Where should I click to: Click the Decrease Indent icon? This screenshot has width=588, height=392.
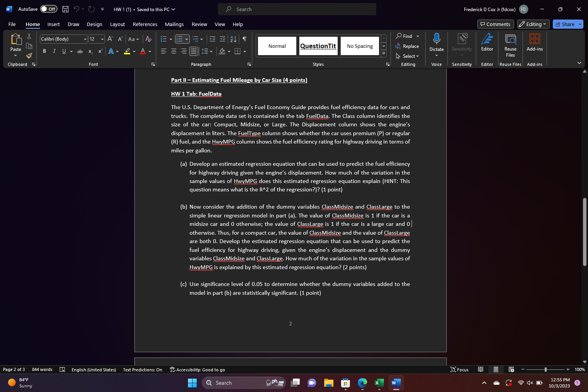click(x=212, y=39)
